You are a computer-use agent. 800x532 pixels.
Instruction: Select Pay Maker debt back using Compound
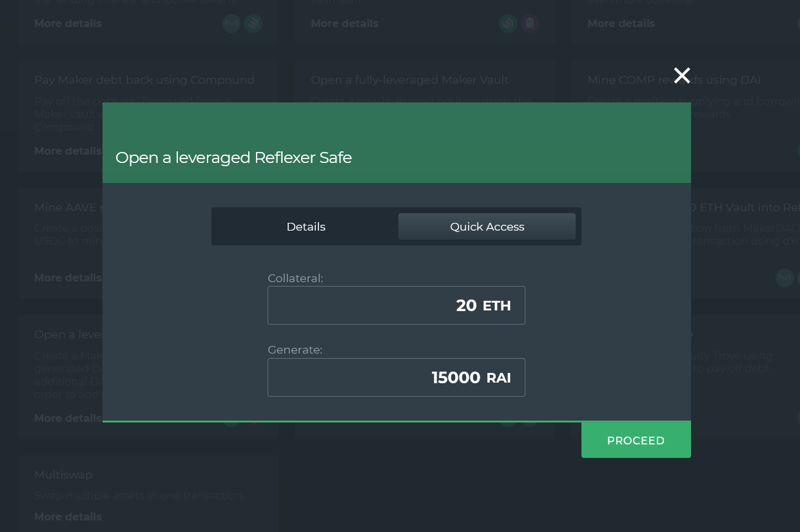point(144,80)
